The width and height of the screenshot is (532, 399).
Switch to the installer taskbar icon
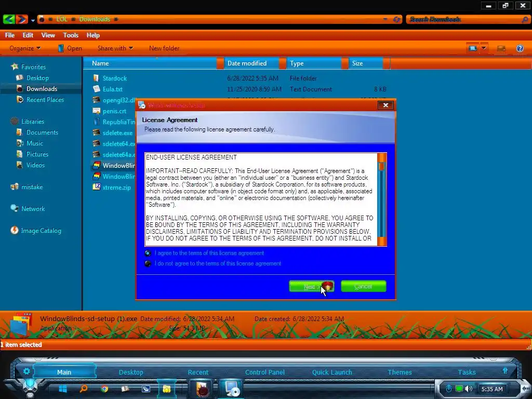point(232,389)
